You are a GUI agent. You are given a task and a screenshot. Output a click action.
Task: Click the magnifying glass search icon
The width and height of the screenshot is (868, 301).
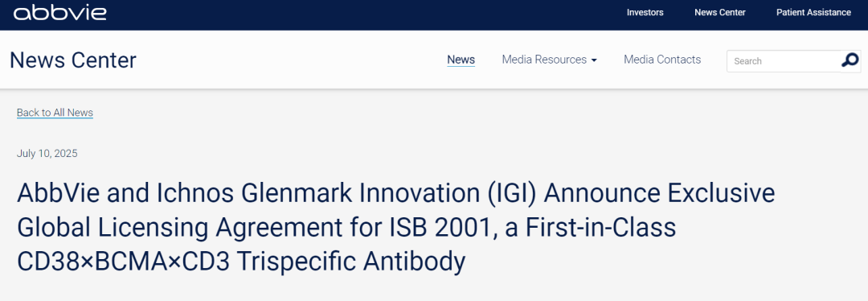[850, 60]
